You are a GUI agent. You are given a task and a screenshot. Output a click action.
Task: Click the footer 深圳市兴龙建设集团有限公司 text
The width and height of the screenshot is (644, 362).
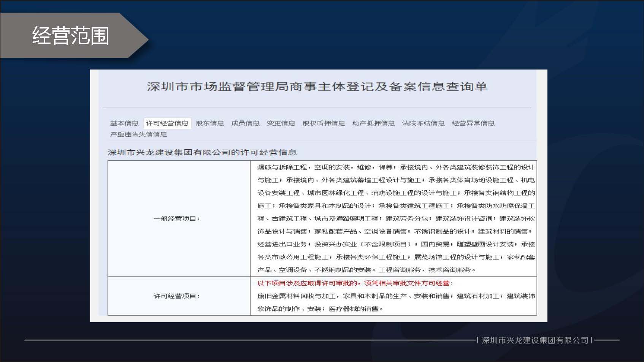tap(535, 340)
